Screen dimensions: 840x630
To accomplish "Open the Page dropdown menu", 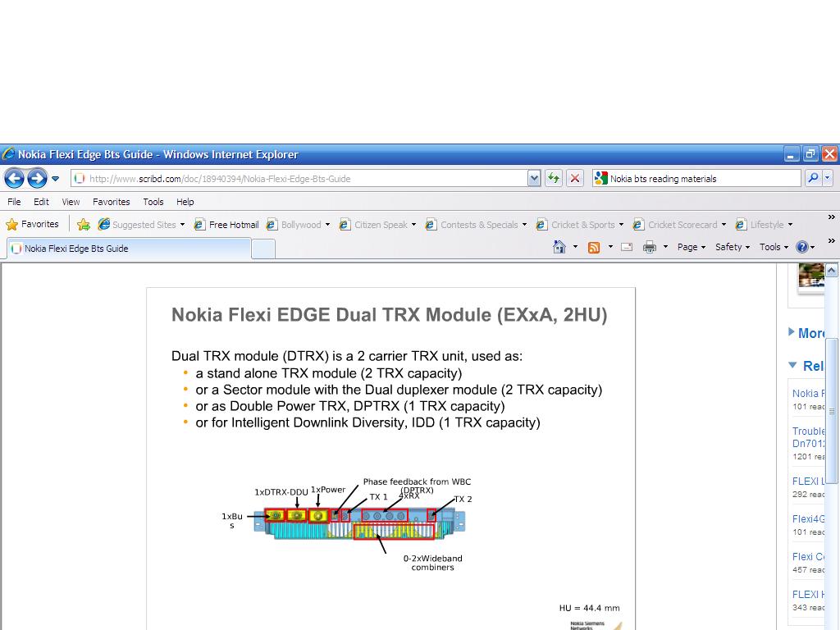I will tap(691, 247).
